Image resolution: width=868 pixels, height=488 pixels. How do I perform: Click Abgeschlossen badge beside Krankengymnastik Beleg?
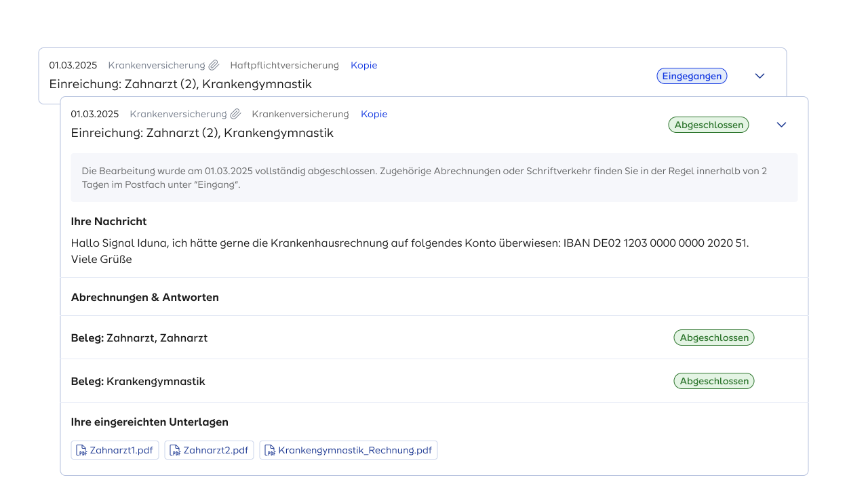713,381
